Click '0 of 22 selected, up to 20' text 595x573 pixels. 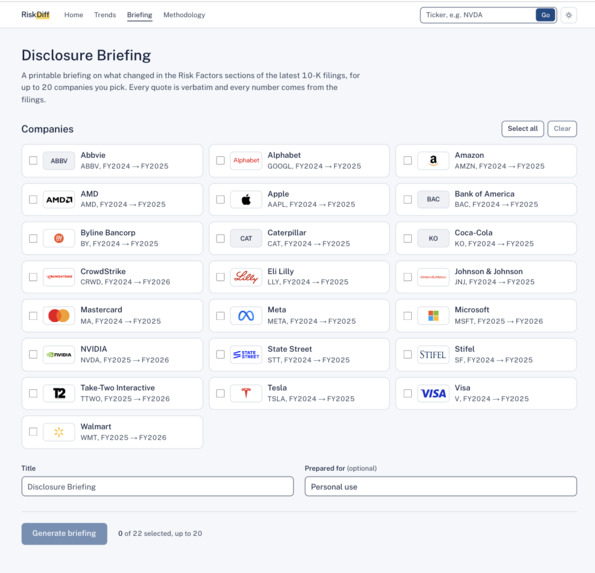(160, 534)
